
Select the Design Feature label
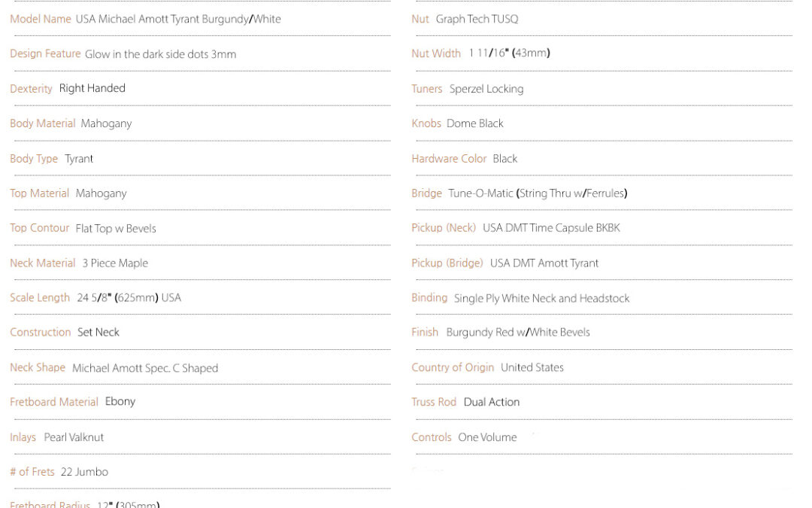click(x=45, y=54)
